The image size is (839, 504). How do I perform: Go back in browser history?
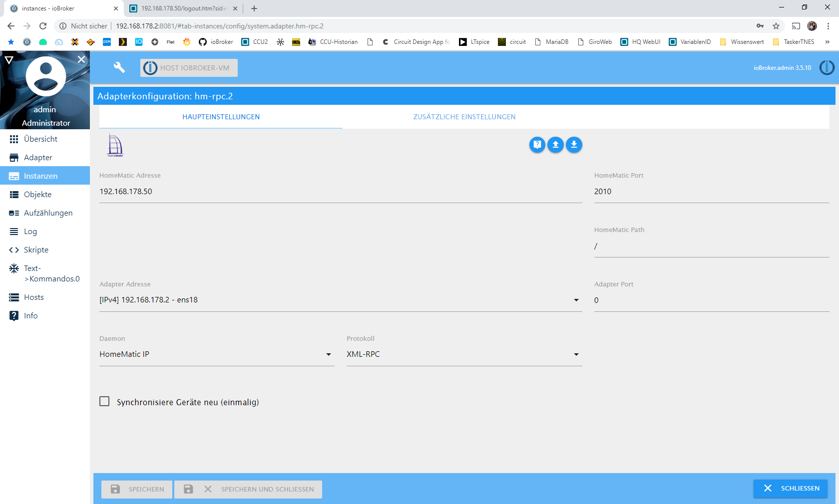(11, 26)
